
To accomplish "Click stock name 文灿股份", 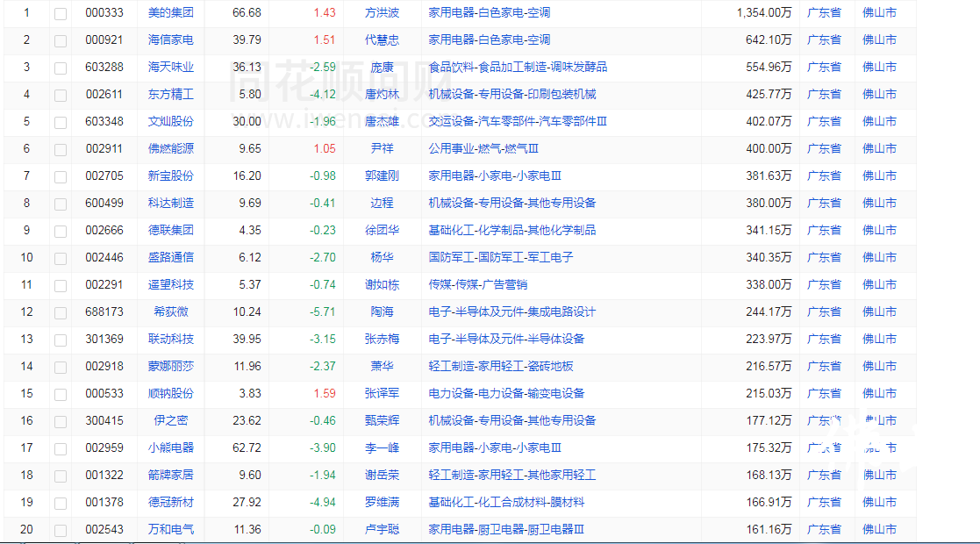I will coord(170,121).
